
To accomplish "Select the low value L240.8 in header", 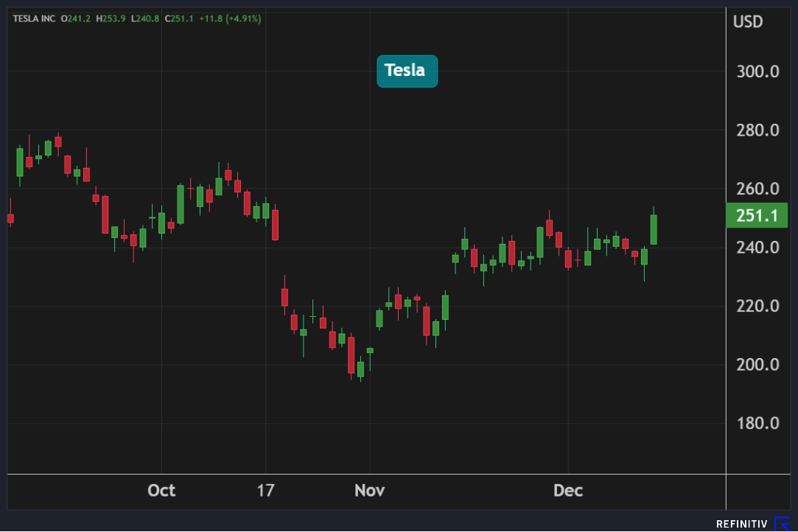I will [x=146, y=18].
